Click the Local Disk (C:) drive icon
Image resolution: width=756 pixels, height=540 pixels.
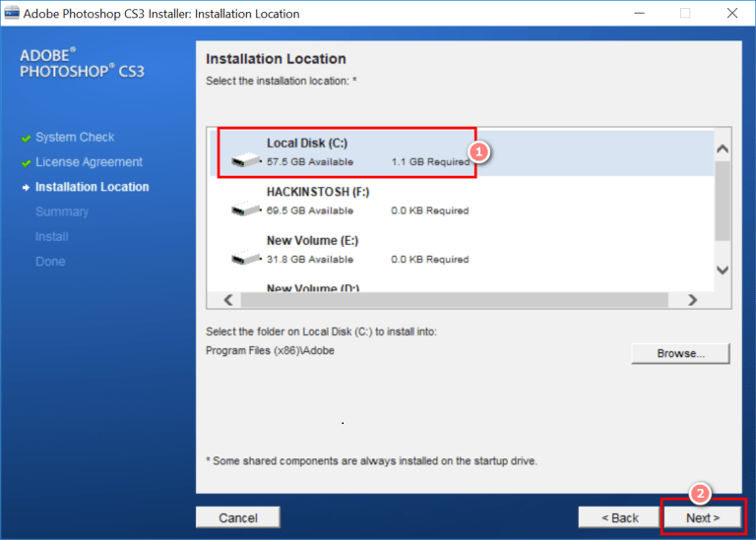click(x=245, y=160)
